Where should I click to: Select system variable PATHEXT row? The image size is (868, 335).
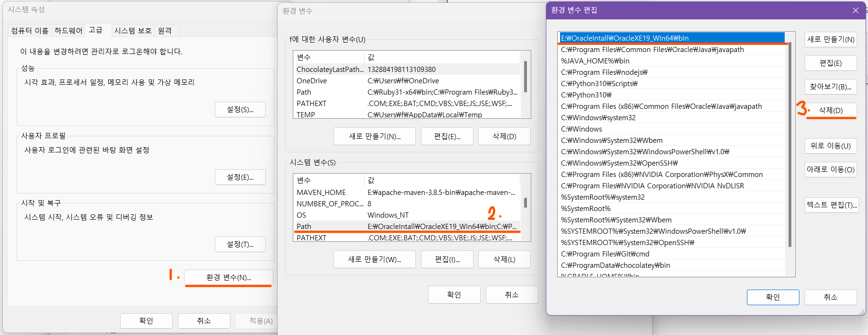(x=407, y=237)
